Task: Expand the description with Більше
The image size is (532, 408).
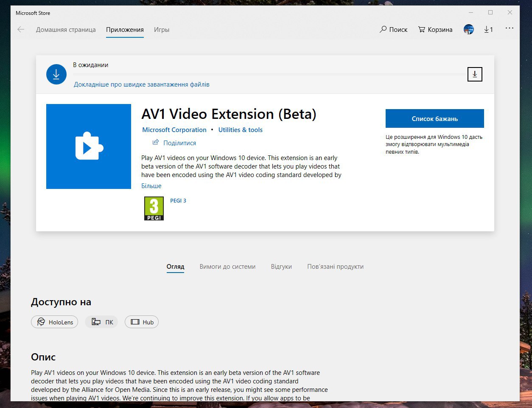Action: click(x=151, y=186)
